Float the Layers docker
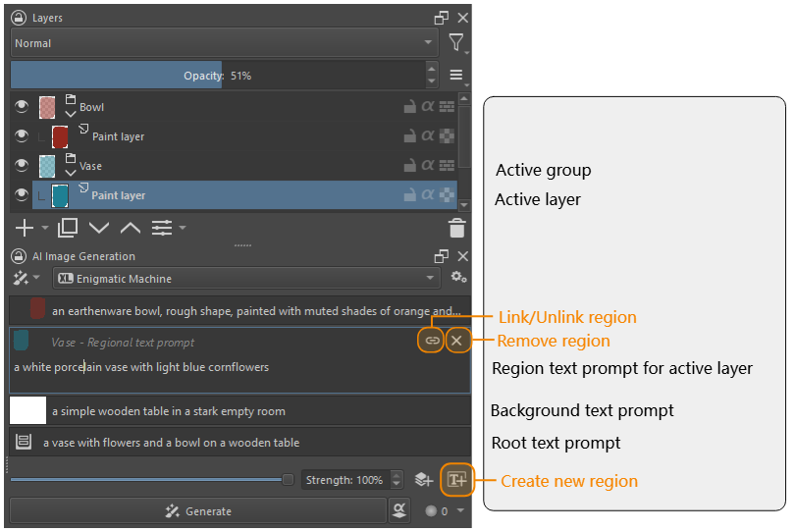The width and height of the screenshot is (795, 532). coord(441,18)
